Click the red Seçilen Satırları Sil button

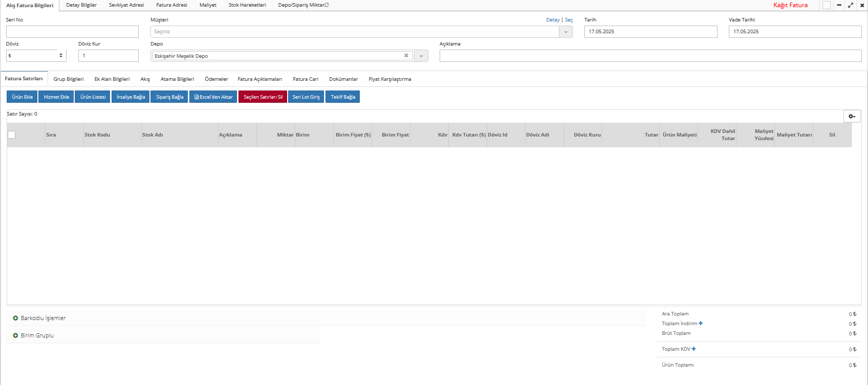point(263,97)
